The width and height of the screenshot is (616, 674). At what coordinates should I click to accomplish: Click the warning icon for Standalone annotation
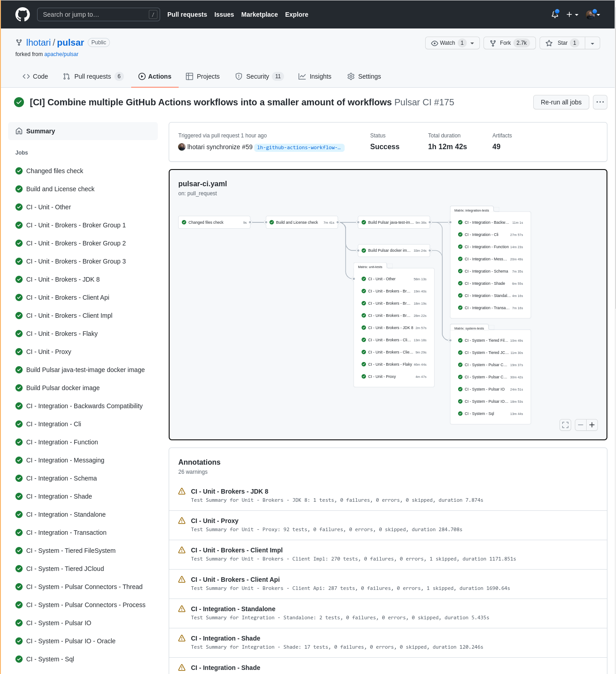[182, 609]
